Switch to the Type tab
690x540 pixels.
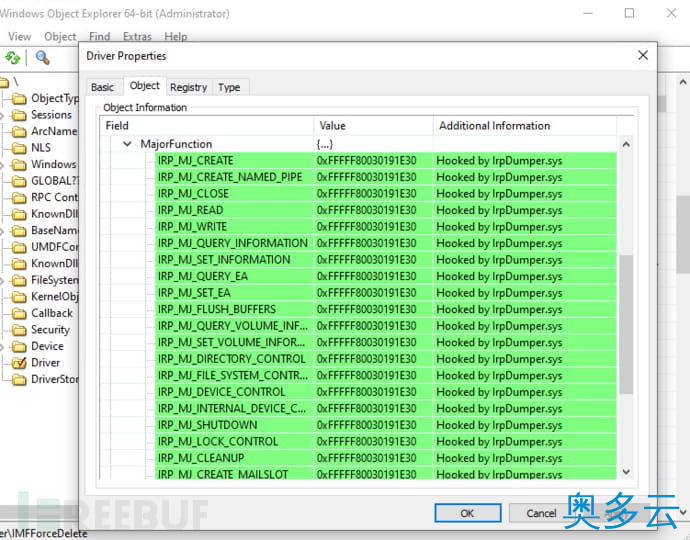click(x=229, y=87)
